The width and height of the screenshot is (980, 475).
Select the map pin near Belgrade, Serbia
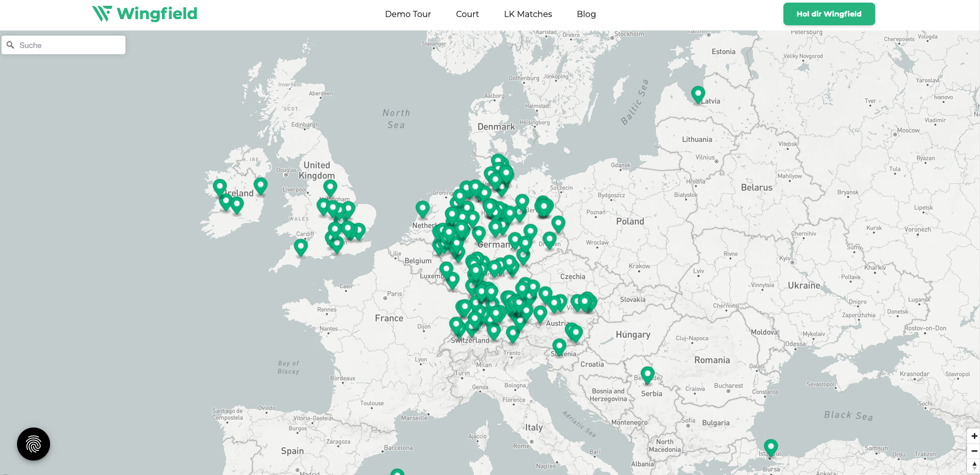[x=647, y=374]
